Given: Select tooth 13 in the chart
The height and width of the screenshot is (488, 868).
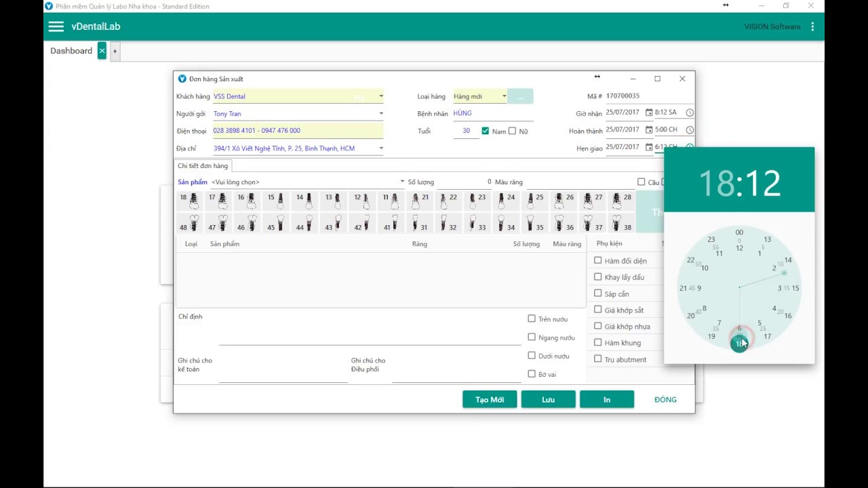Looking at the screenshot, I should (334, 201).
